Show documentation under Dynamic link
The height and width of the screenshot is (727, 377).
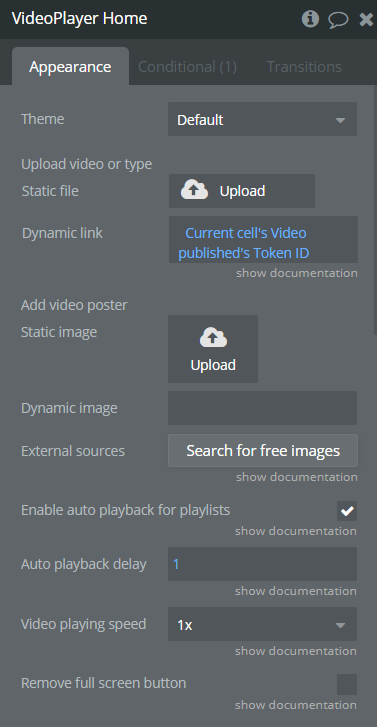[x=297, y=273]
